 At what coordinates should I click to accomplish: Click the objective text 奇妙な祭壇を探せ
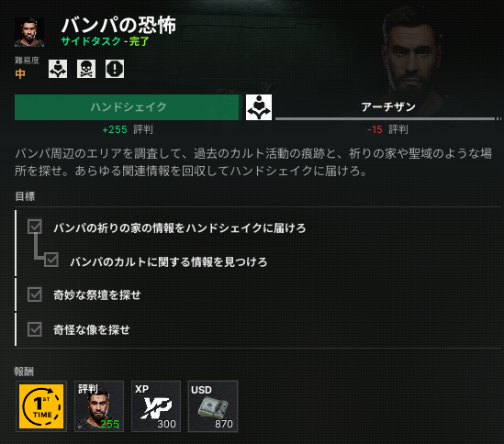point(97,294)
